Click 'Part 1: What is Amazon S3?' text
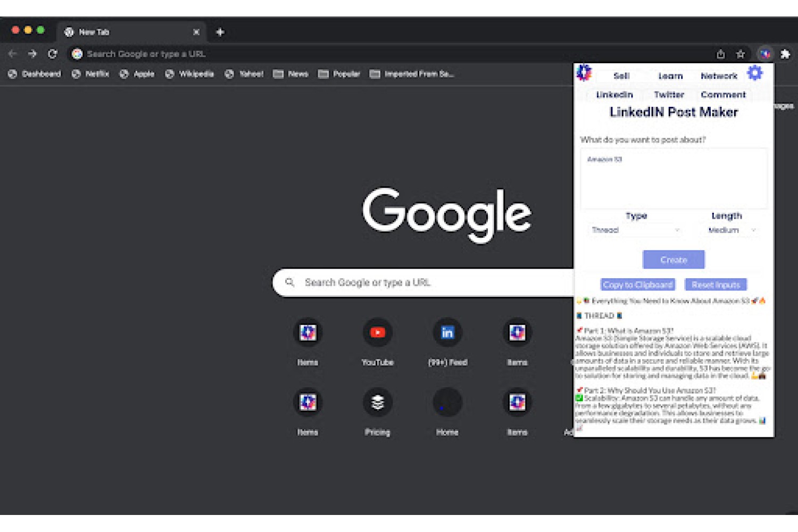Viewport: 798px width, 532px height. [x=629, y=330]
